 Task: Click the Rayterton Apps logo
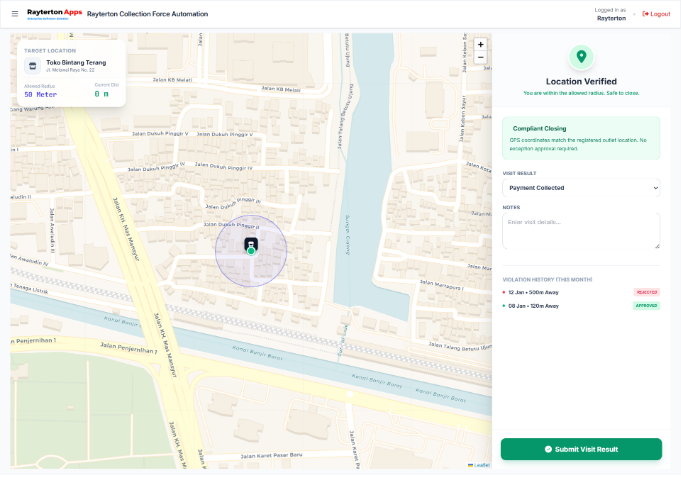(53, 13)
